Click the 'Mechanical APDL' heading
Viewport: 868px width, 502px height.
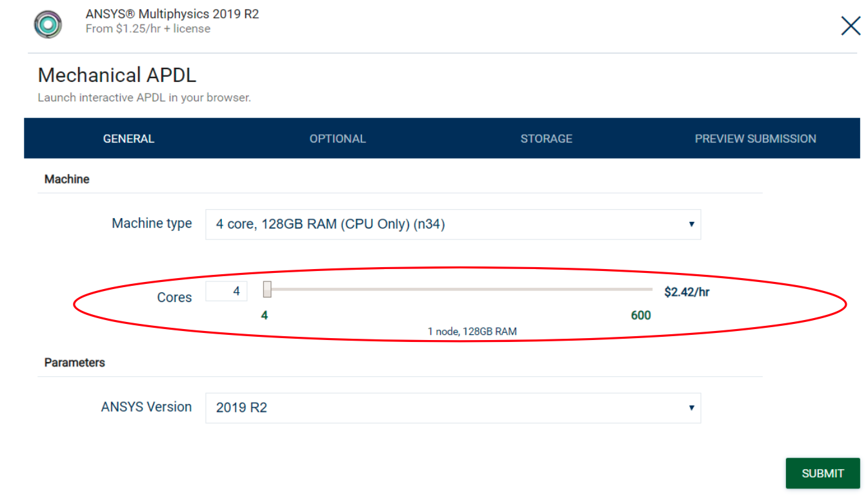click(117, 75)
